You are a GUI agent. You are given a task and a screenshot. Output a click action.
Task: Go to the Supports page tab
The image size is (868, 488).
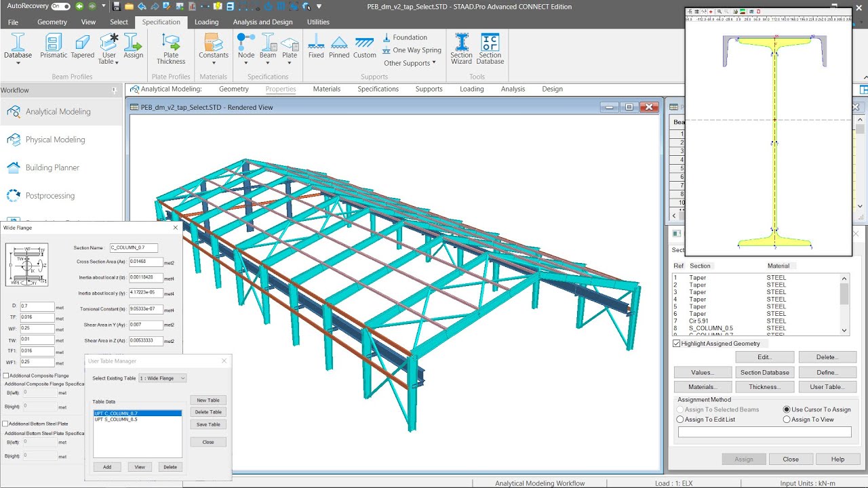point(429,89)
